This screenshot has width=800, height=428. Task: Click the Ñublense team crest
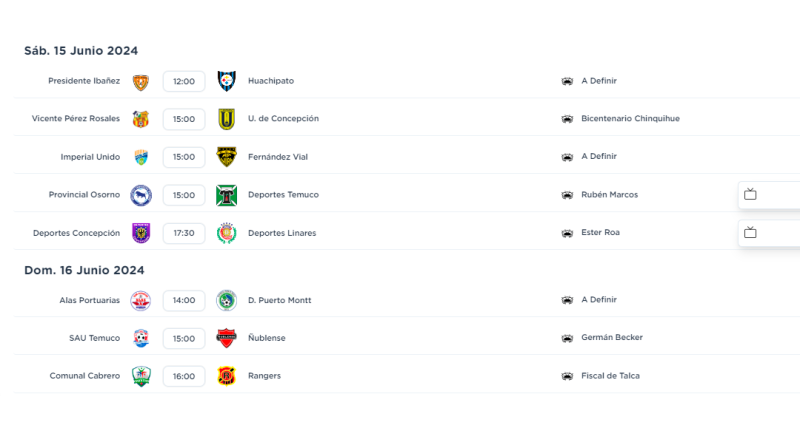point(226,338)
